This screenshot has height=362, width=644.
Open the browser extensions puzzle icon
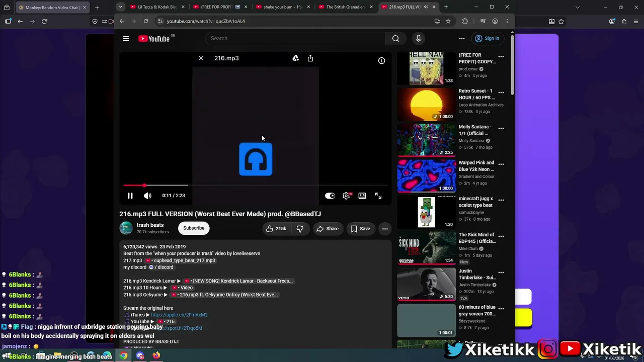tap(465, 21)
